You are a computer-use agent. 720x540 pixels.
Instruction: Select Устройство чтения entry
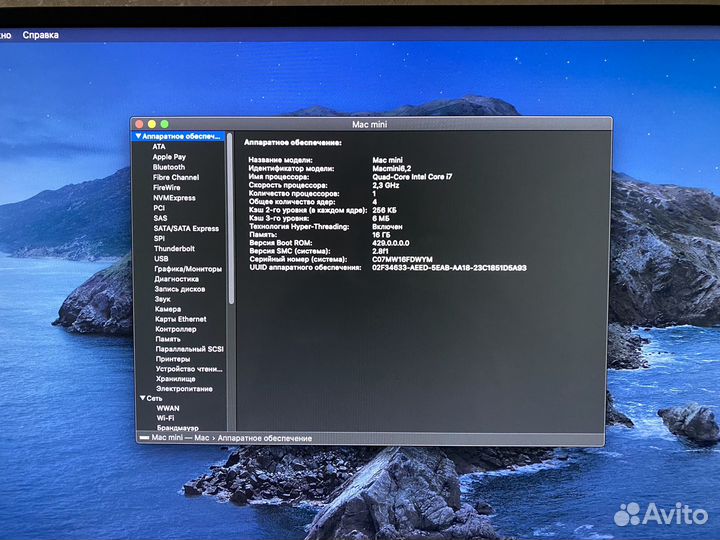click(189, 369)
